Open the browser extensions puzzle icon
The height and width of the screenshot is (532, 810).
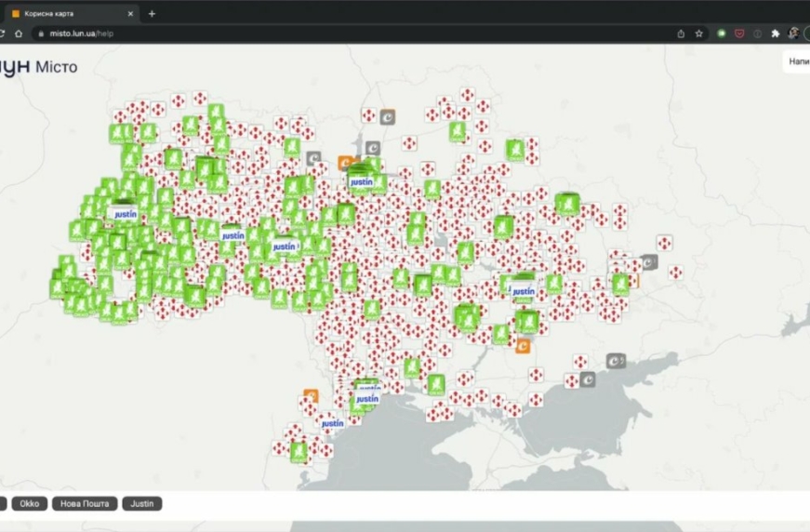click(x=776, y=33)
